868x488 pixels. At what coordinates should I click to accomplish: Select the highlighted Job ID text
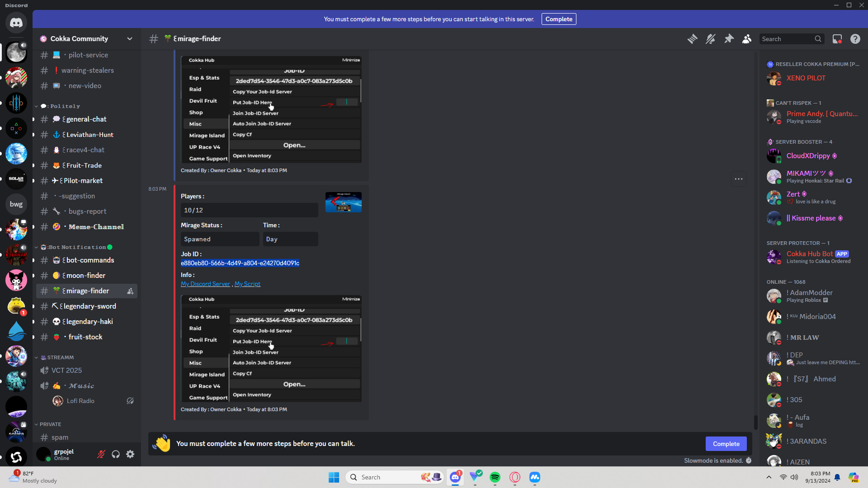(240, 263)
